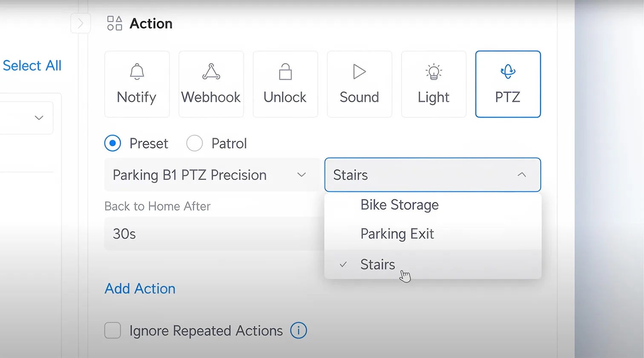Enable the Ignore Repeated Actions checkbox
Image resolution: width=644 pixels, height=358 pixels.
point(113,330)
